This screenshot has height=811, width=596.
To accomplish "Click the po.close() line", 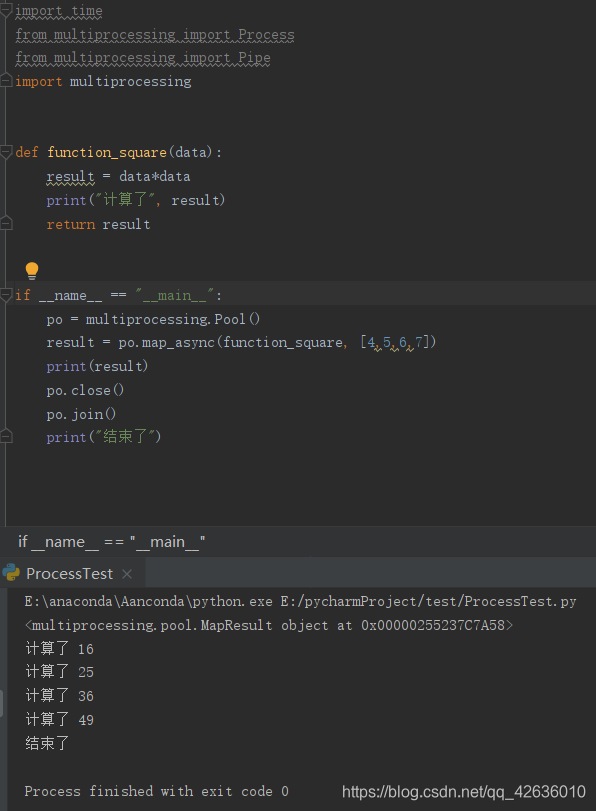I will [85, 391].
